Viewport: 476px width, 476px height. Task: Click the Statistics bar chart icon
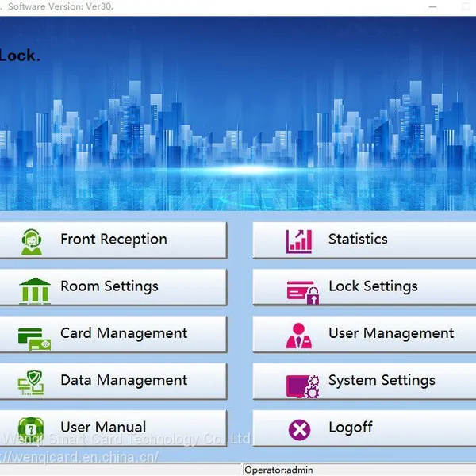coord(299,241)
